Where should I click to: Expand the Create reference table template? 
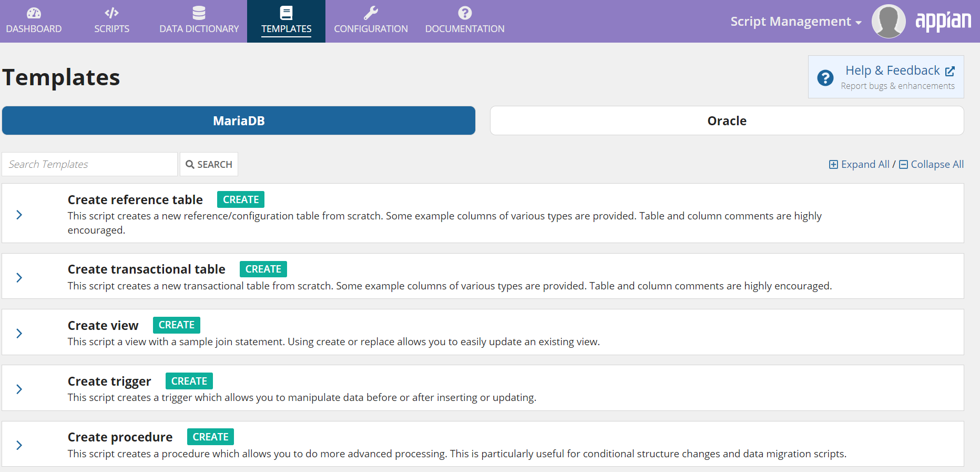19,215
